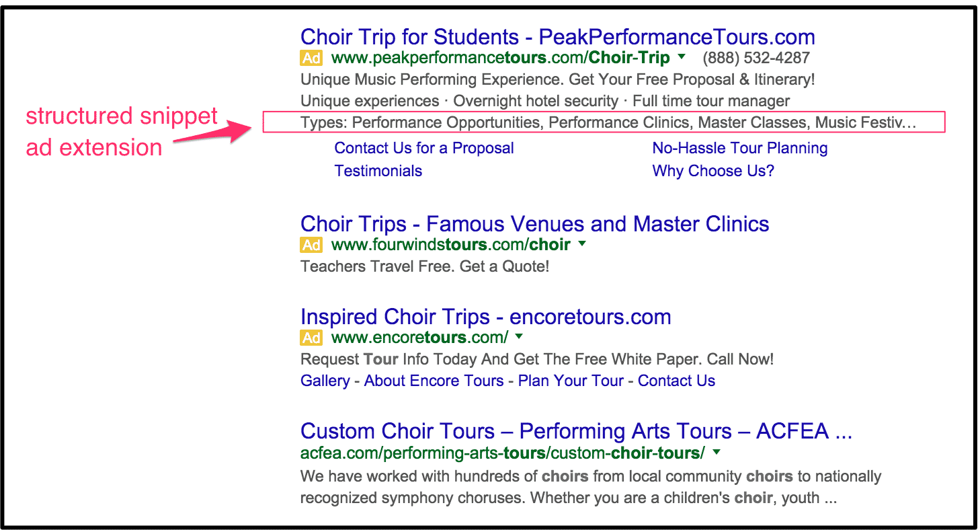The height and width of the screenshot is (530, 980).
Task: Open Choir Trips - Famous Venues and Master Clinics
Action: coord(535,223)
